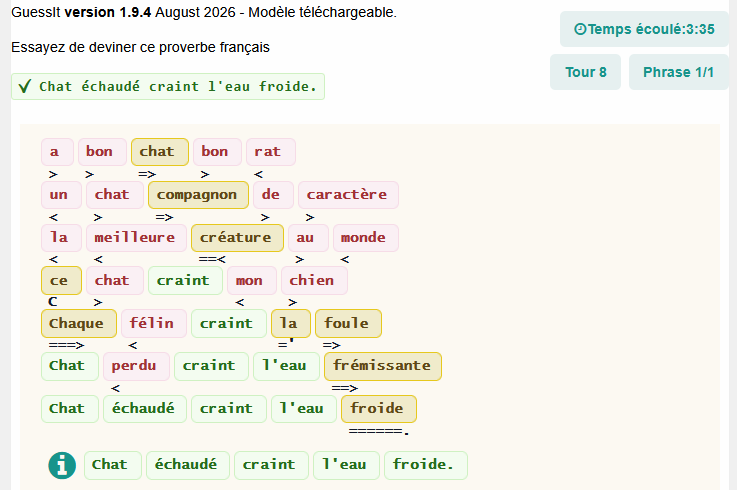Image resolution: width=737 pixels, height=490 pixels.
Task: Open the Tour 8 badge
Action: (x=585, y=72)
